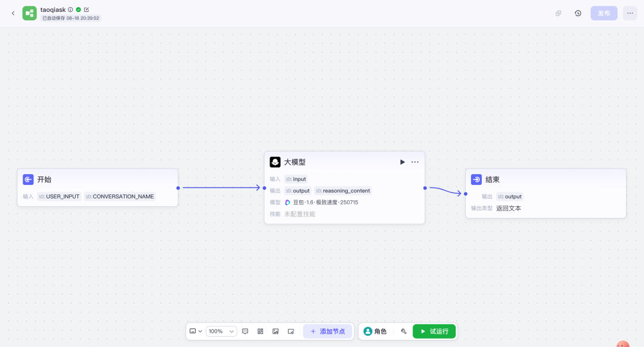The height and width of the screenshot is (347, 644).
Task: Open the comment tool in the bottom toolbar
Action: (245, 331)
